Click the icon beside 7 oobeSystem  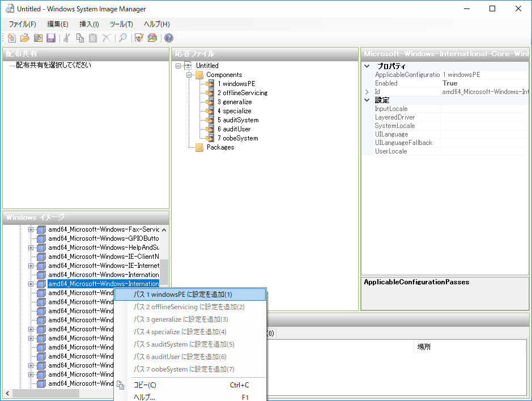point(210,138)
